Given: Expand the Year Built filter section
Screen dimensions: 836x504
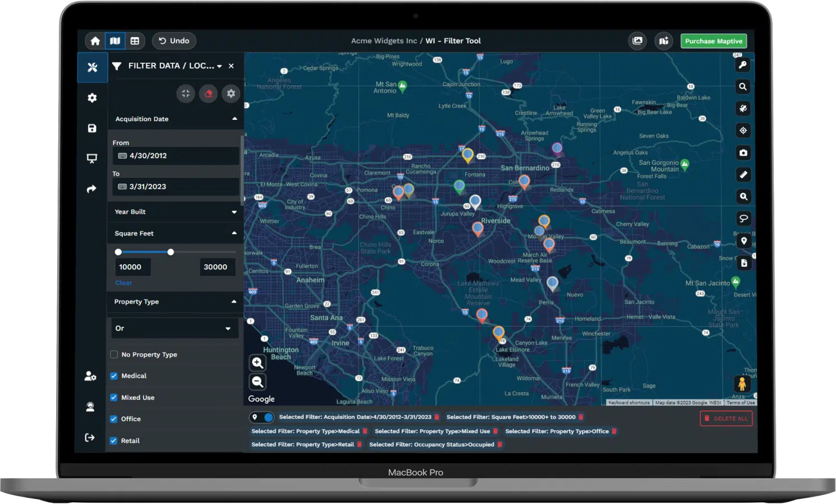Looking at the screenshot, I should pos(176,212).
